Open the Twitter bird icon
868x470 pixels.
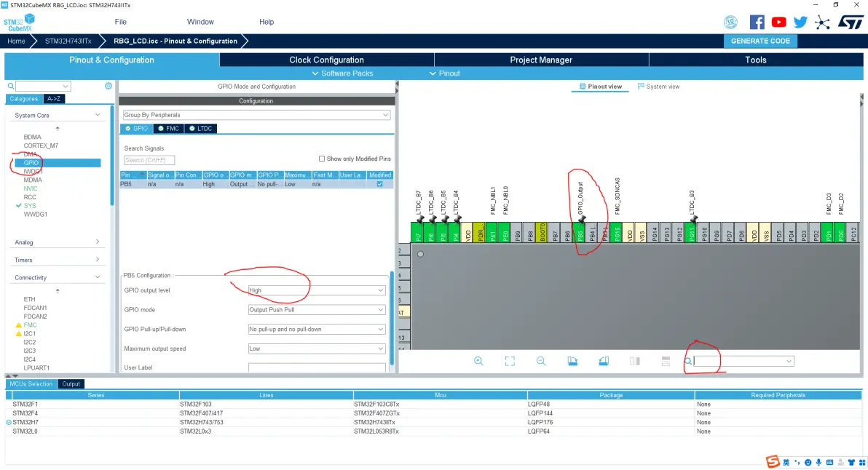pyautogui.click(x=800, y=22)
